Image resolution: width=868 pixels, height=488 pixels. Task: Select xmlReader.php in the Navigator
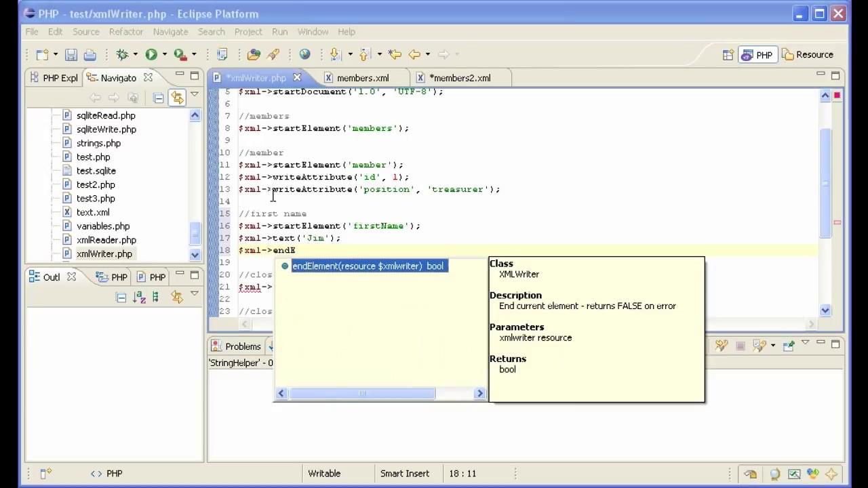(x=106, y=241)
